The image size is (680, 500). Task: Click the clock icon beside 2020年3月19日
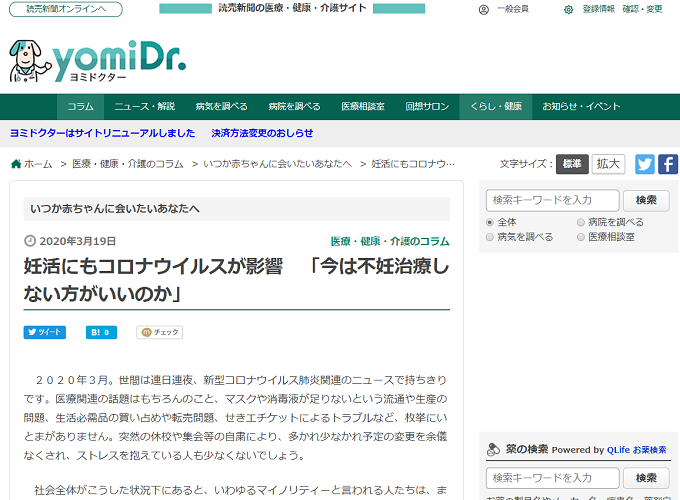[x=30, y=241]
